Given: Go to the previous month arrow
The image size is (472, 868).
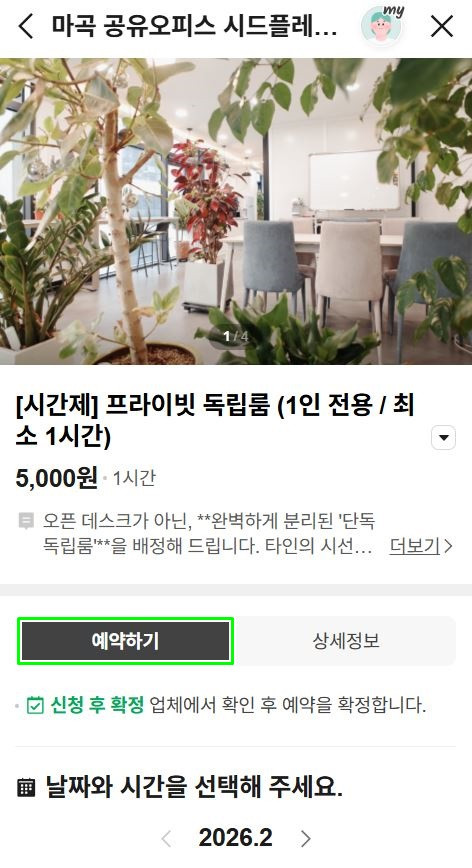Looking at the screenshot, I should (166, 838).
